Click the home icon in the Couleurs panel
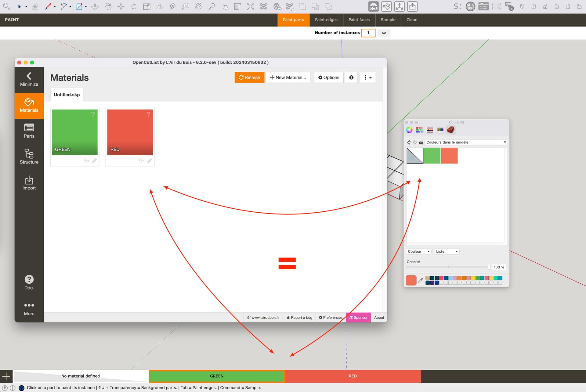Viewport: 586px width, 392px height. [x=420, y=142]
